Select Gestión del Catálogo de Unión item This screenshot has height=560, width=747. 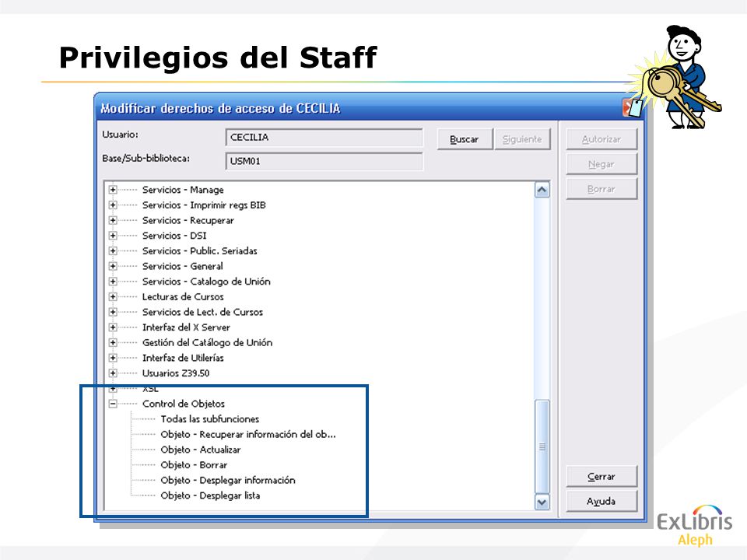207,342
